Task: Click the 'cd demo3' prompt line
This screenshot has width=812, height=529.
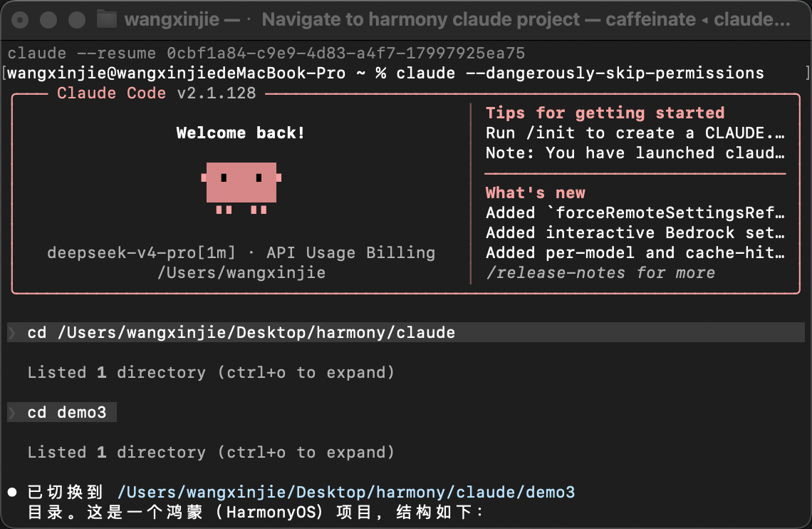Action: tap(62, 412)
